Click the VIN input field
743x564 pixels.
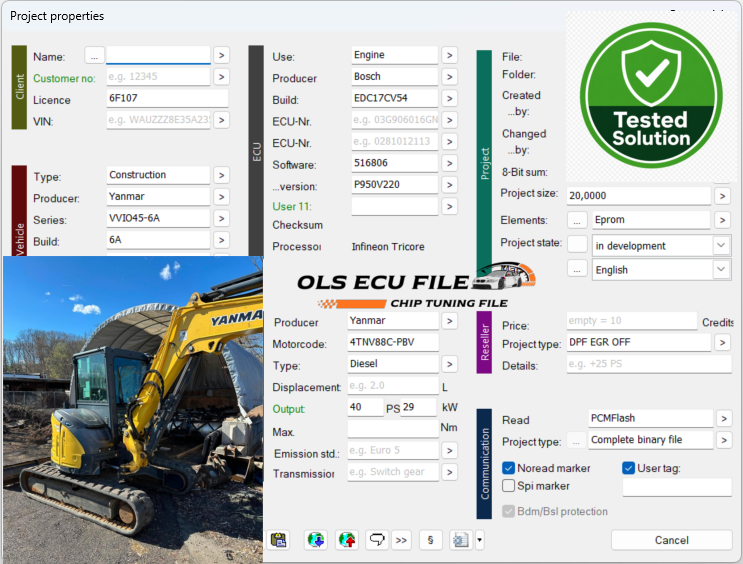(158, 120)
